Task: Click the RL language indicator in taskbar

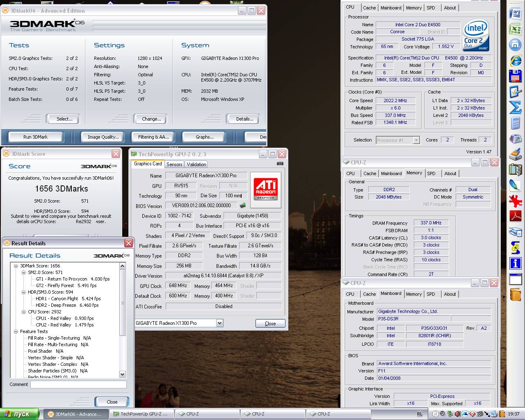Action: (x=420, y=414)
